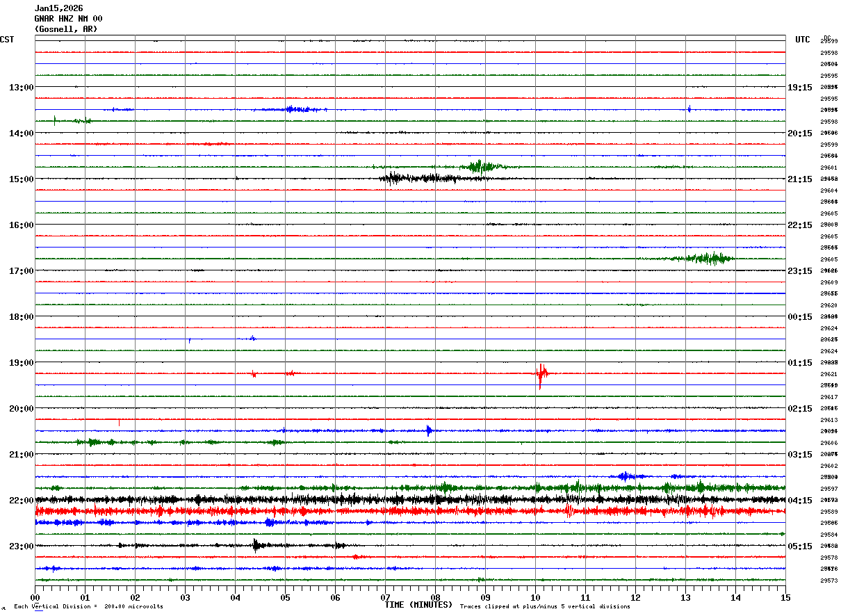The width and height of the screenshot is (841, 616).
Task: Select the 18:00 CST time label
Action: tap(21, 316)
